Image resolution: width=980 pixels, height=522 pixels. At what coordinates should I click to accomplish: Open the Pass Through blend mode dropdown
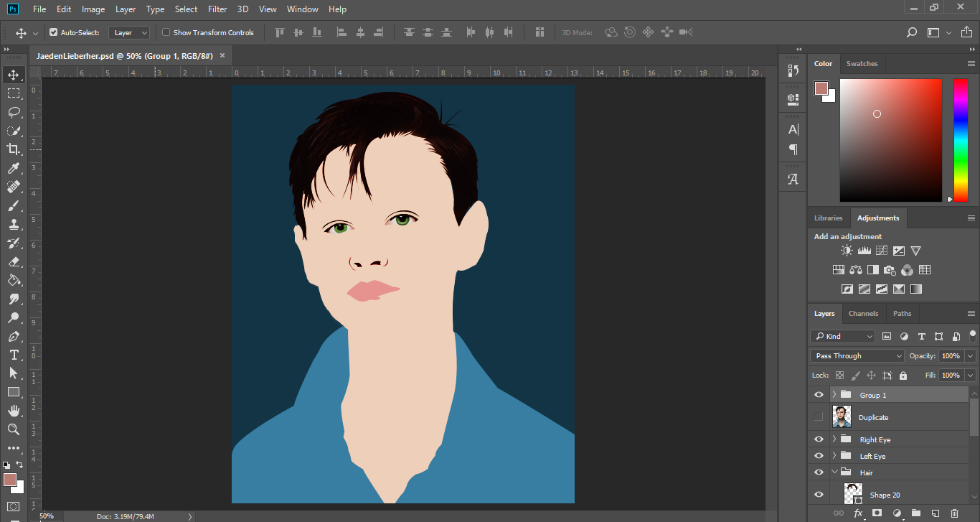point(857,355)
